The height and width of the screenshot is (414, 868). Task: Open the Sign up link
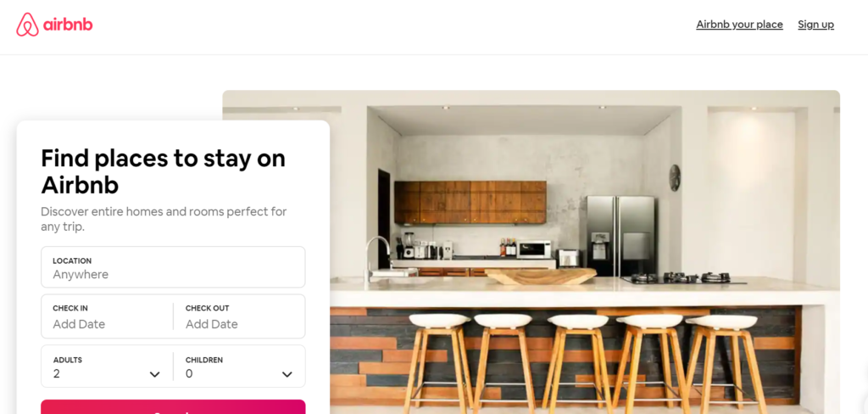(x=815, y=25)
